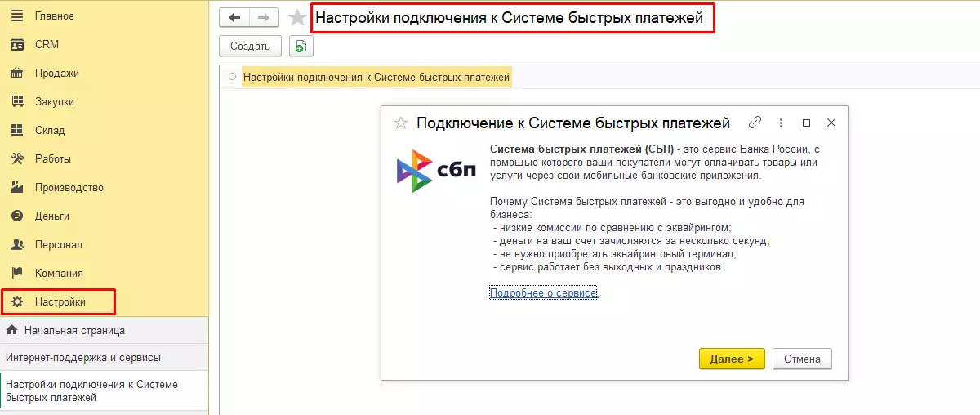Click the hamburger icon beside Главное
This screenshot has width=980, height=415.
[16, 16]
